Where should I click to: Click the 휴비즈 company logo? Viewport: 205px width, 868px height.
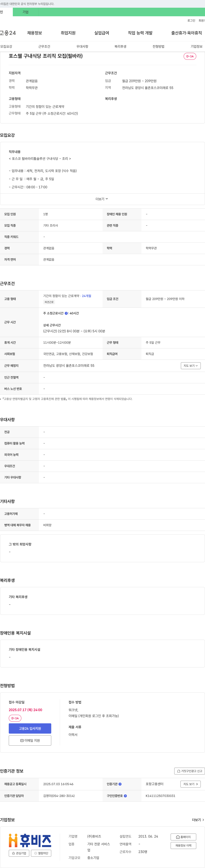coord(30,840)
